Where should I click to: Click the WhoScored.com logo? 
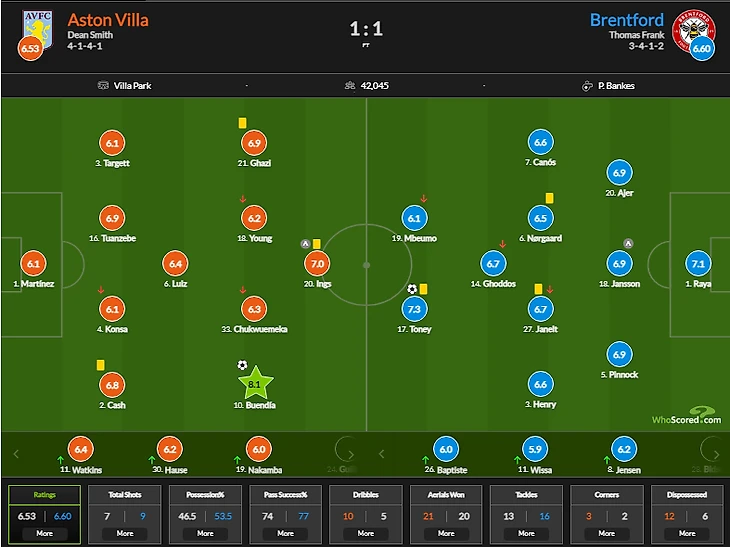tap(686, 416)
